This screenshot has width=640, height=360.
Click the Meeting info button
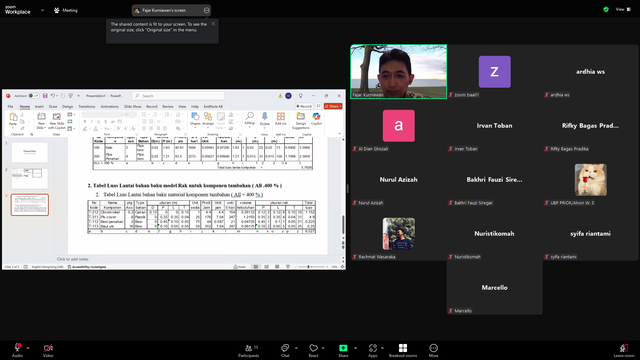click(x=66, y=10)
